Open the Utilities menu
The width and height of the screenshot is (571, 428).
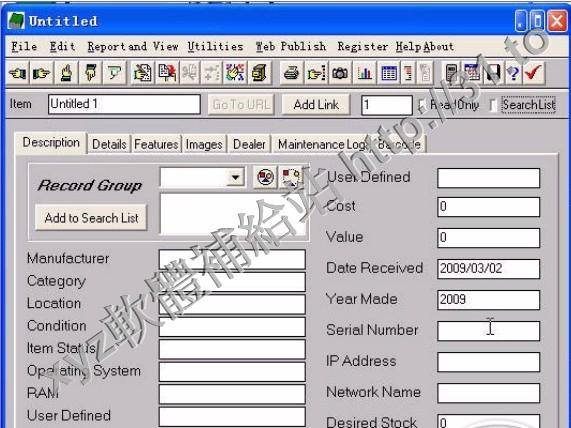point(215,47)
